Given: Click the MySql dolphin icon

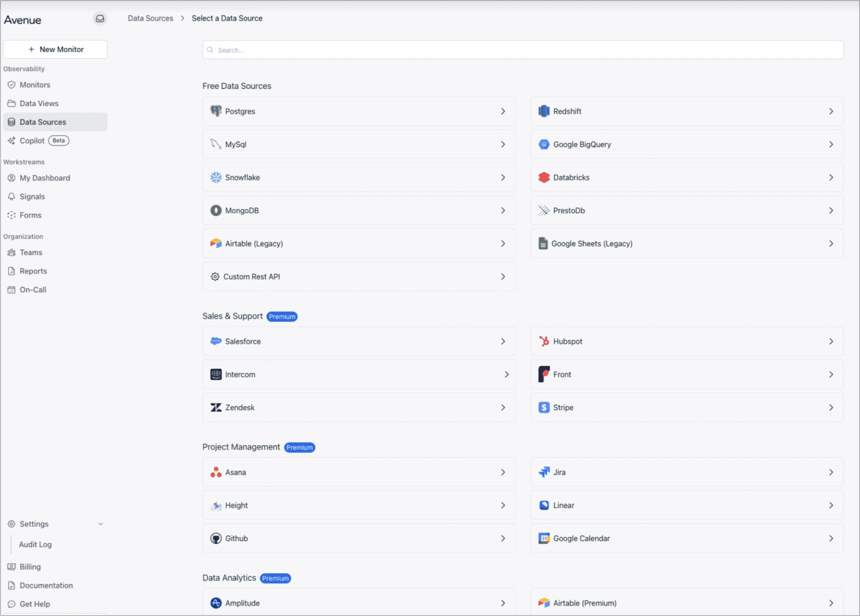Looking at the screenshot, I should pyautogui.click(x=216, y=144).
